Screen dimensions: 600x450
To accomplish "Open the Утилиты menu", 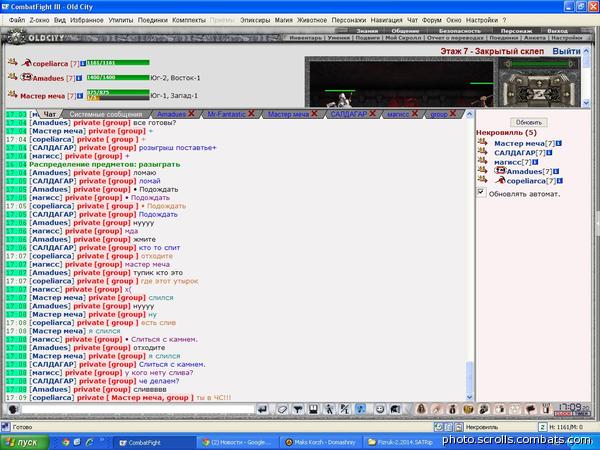I will [121, 20].
